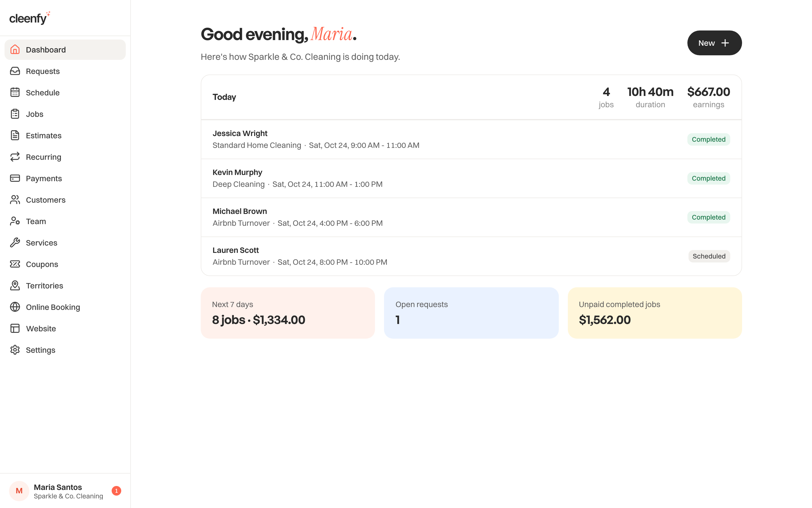Image resolution: width=812 pixels, height=508 pixels.
Task: Open the Requests inbox icon
Action: [x=15, y=71]
